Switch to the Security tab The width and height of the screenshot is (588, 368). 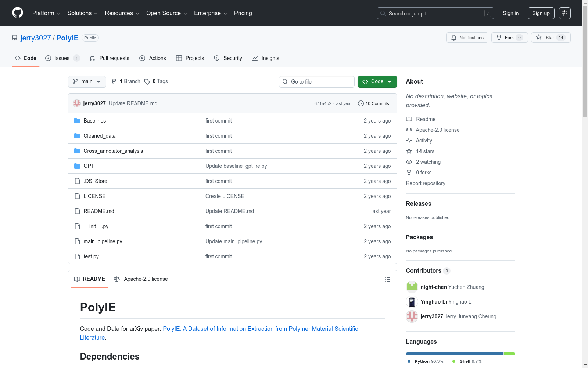228,58
